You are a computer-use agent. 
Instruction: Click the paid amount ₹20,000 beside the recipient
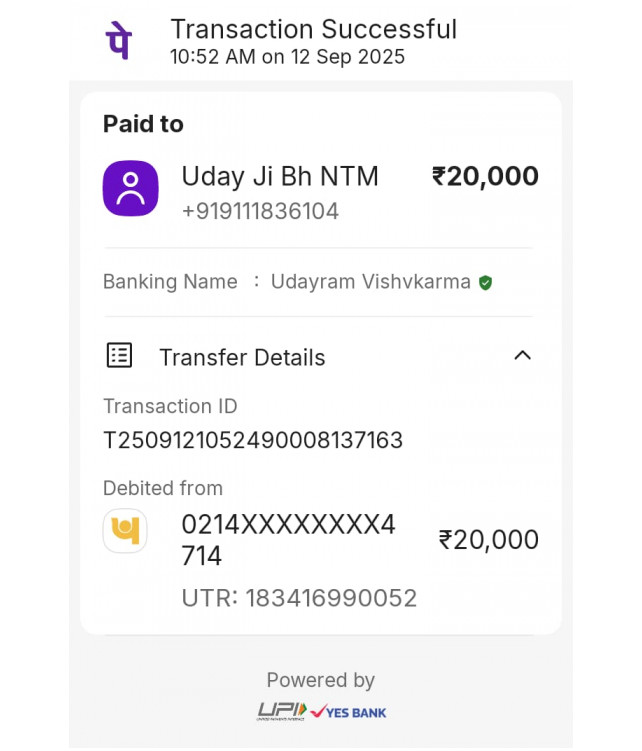485,177
